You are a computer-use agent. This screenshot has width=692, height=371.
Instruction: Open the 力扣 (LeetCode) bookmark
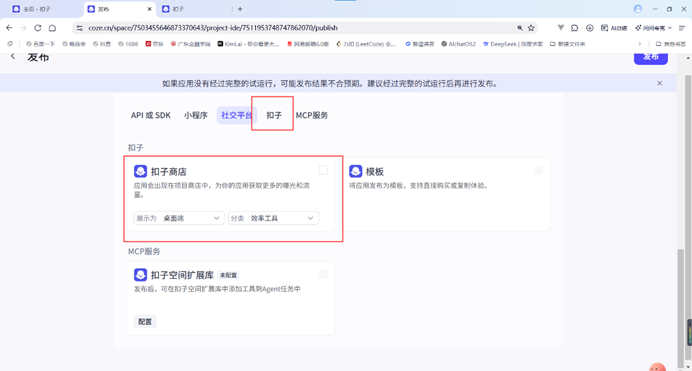click(366, 44)
